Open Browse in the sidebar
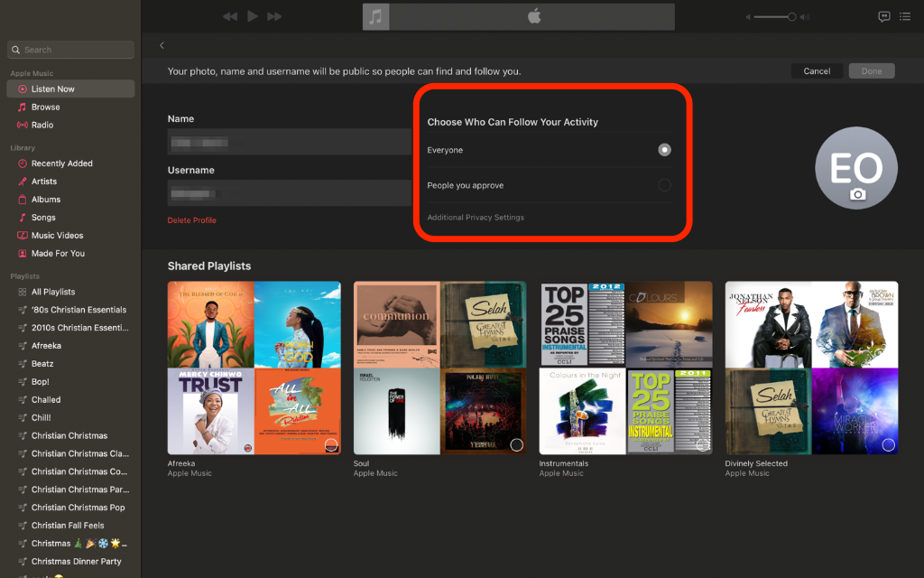The height and width of the screenshot is (578, 924). [45, 107]
